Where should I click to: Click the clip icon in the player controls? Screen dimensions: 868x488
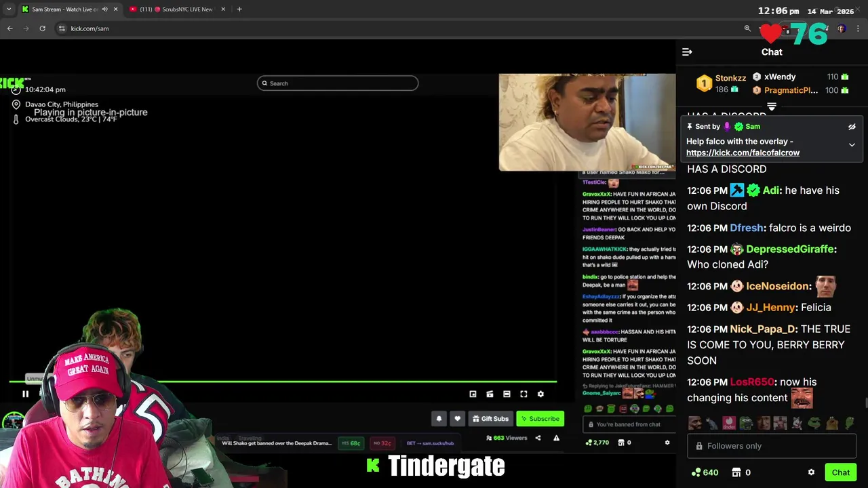point(490,394)
